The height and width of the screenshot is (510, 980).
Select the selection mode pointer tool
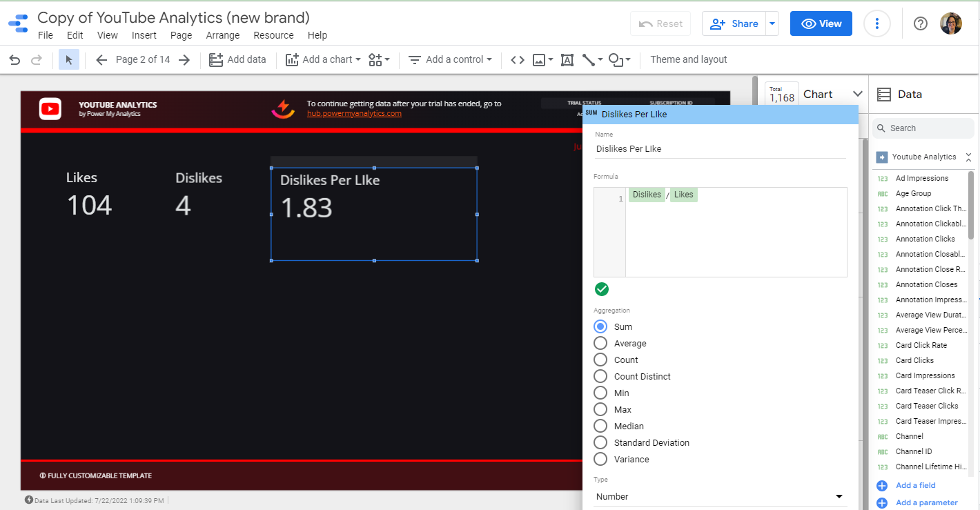coord(69,60)
